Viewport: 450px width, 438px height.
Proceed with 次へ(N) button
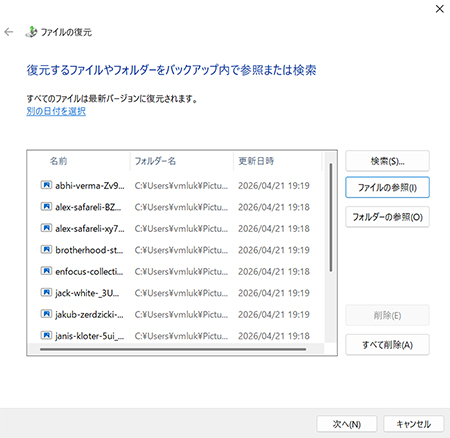(347, 424)
